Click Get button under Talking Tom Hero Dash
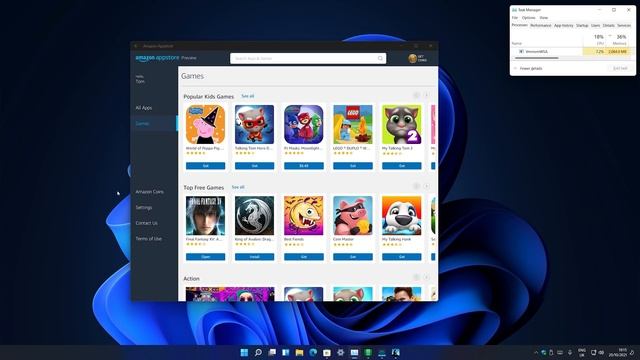Screen dimensions: 640x360 click(254, 166)
